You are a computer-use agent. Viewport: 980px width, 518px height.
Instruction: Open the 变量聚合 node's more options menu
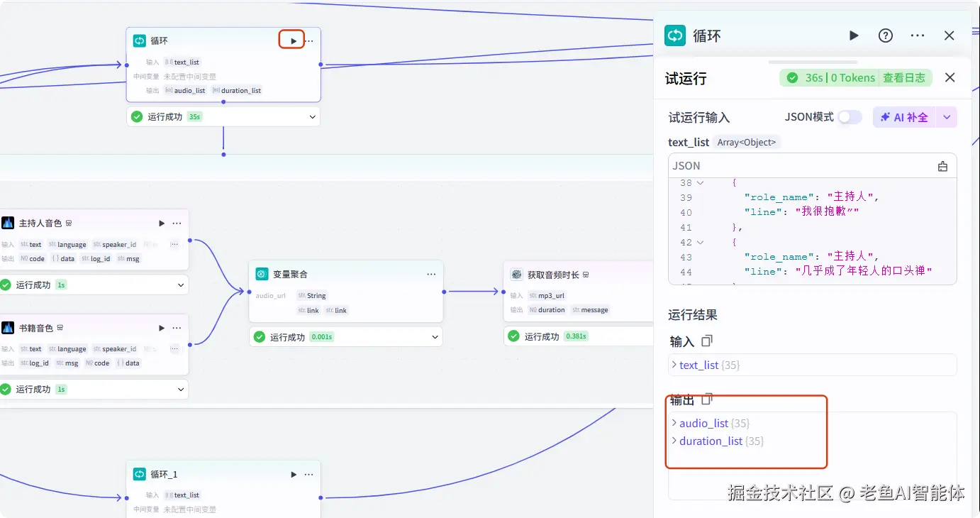(431, 274)
